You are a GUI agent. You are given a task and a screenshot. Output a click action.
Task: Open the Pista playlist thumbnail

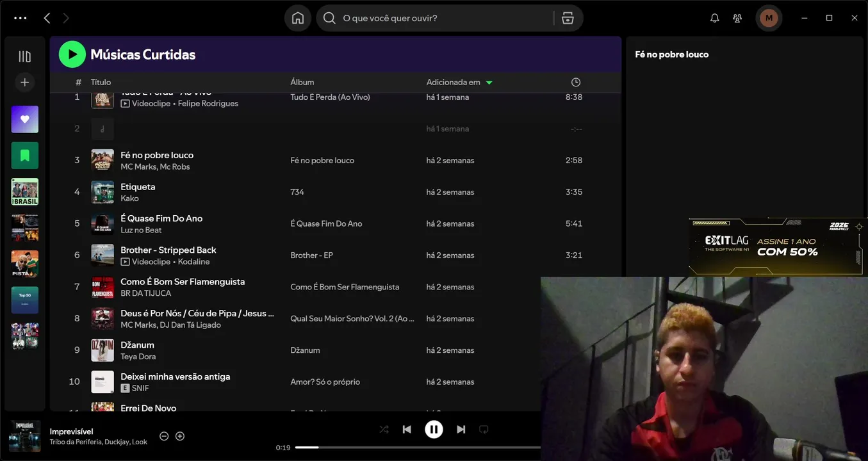(25, 263)
